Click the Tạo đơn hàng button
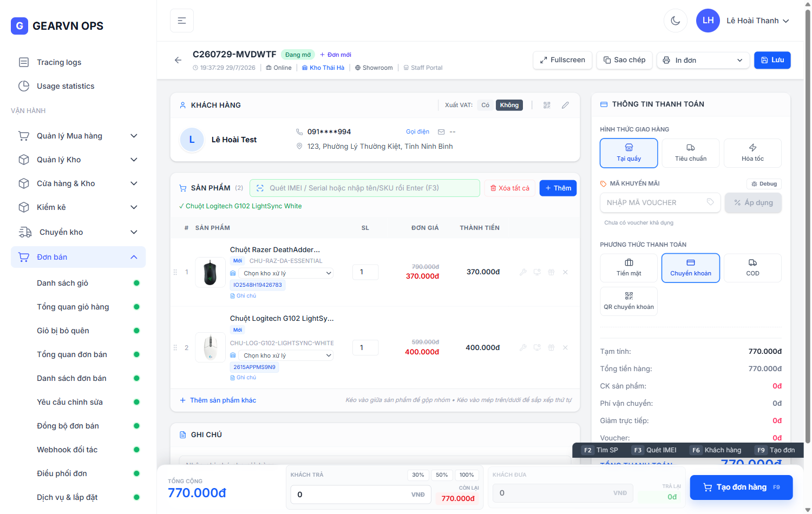The image size is (812, 514). tap(741, 487)
